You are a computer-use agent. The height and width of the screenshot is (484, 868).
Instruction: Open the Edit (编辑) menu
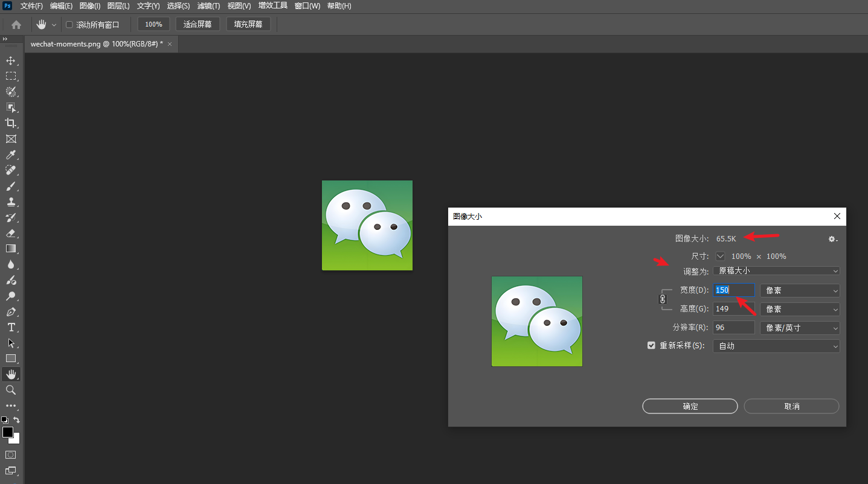pos(61,6)
